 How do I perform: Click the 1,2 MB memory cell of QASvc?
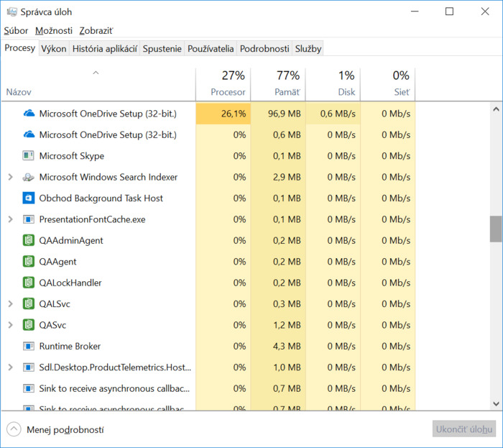click(x=278, y=325)
